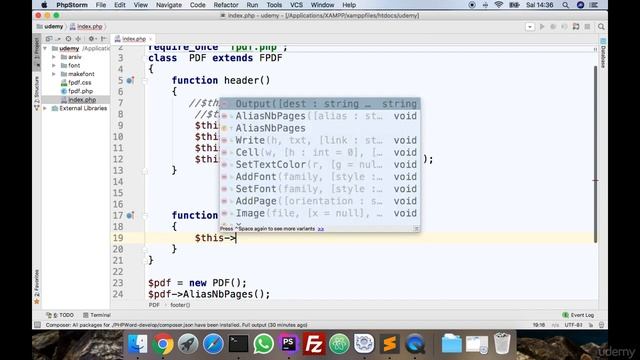
Task: Choose Output completion suggestion
Action: pyautogui.click(x=320, y=104)
